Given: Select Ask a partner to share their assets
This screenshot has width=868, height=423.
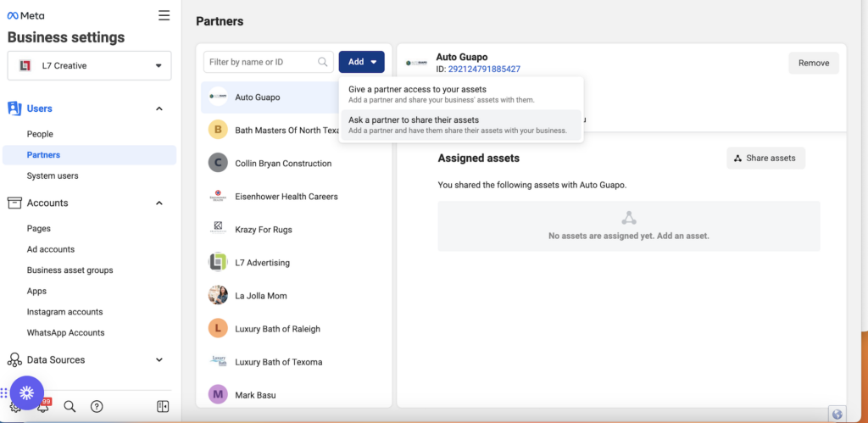Looking at the screenshot, I should (461, 125).
